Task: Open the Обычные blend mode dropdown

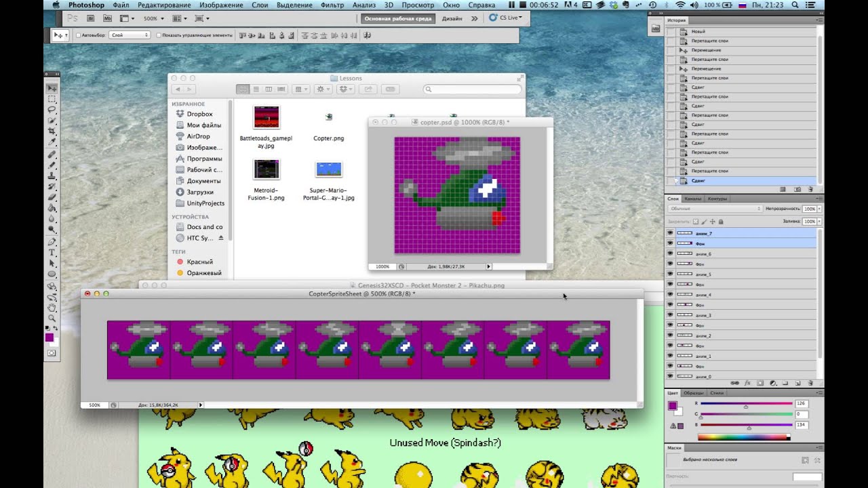Action: pyautogui.click(x=715, y=209)
